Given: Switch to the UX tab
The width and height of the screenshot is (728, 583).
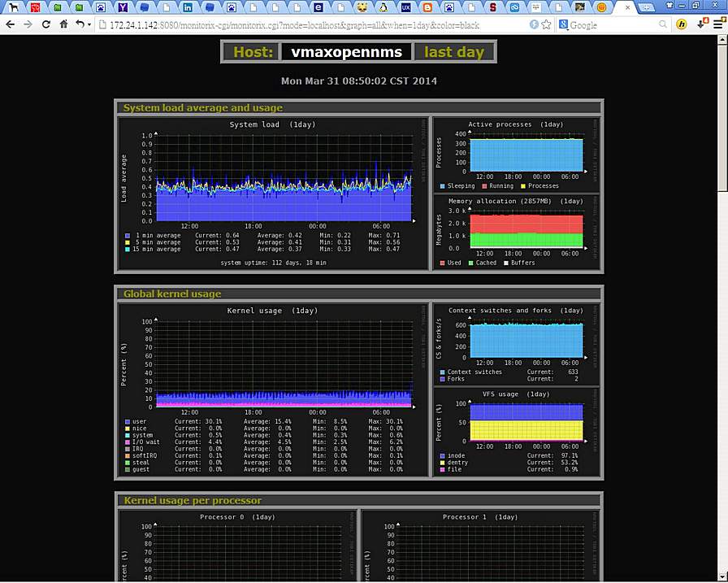Looking at the screenshot, I should tap(405, 7).
